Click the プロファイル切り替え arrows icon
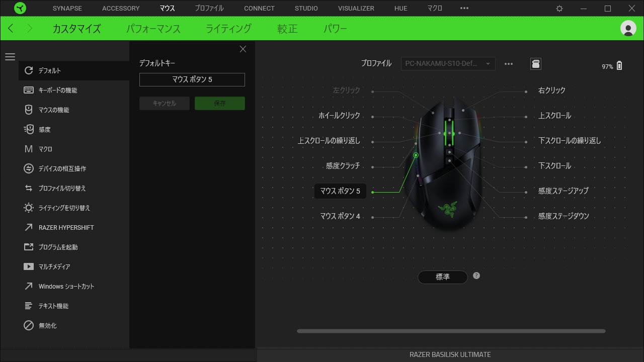The image size is (644, 362). (29, 188)
